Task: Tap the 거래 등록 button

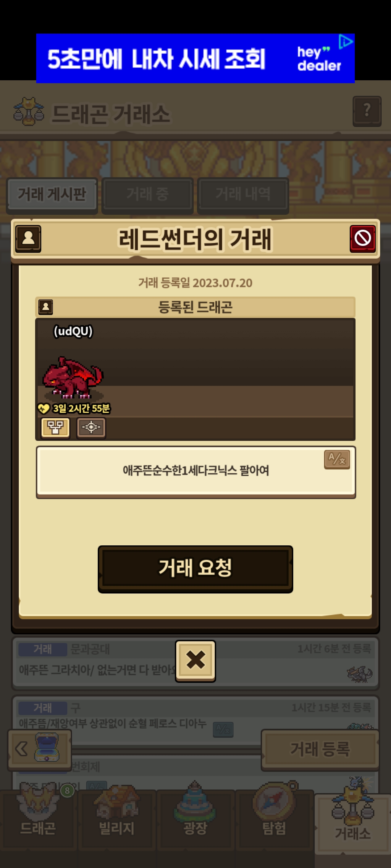Action: [x=320, y=749]
